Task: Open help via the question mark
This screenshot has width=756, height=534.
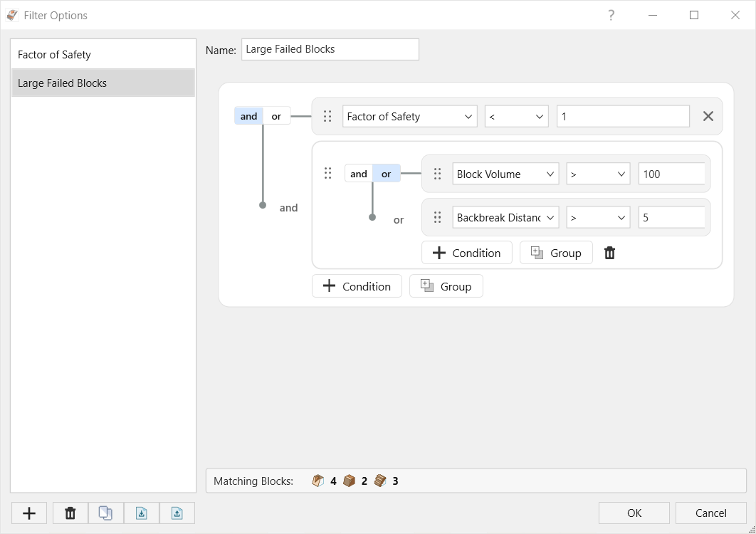Action: click(x=611, y=16)
